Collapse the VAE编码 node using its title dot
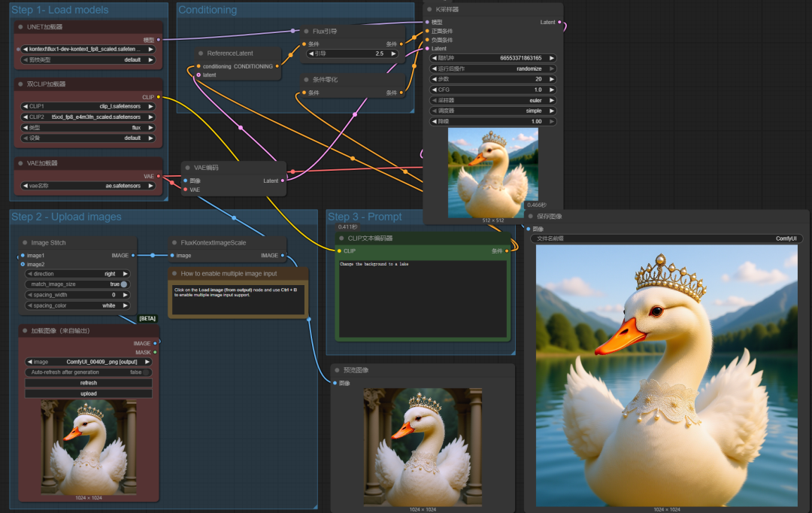The height and width of the screenshot is (513, 812). [187, 168]
